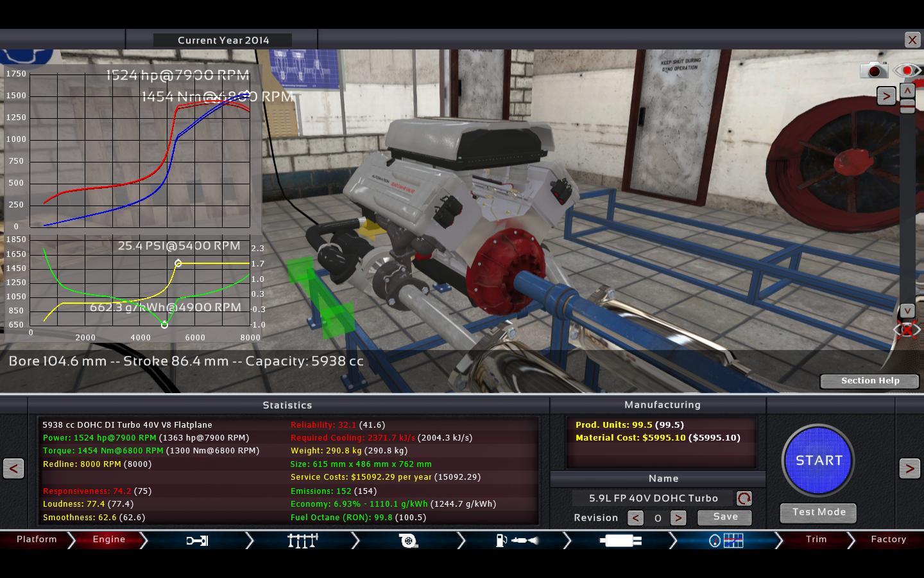The height and width of the screenshot is (578, 924).
Task: Open the turbocharger aspiration section
Action: (408, 541)
